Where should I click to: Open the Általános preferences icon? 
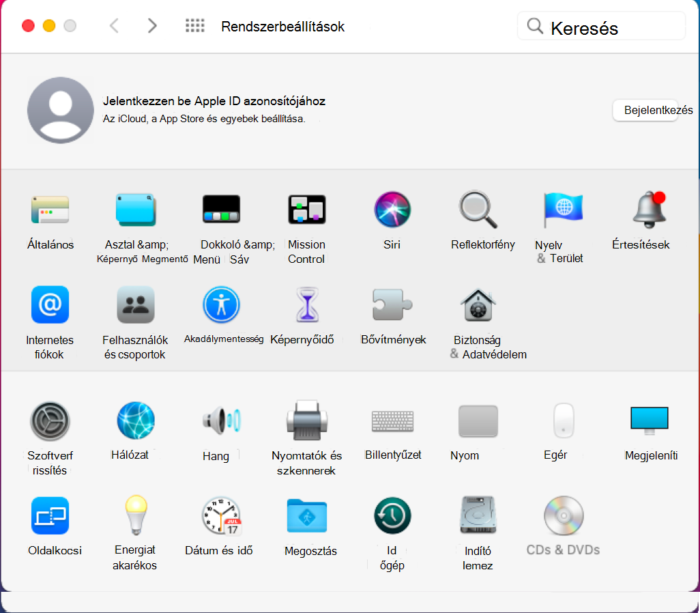(x=50, y=210)
